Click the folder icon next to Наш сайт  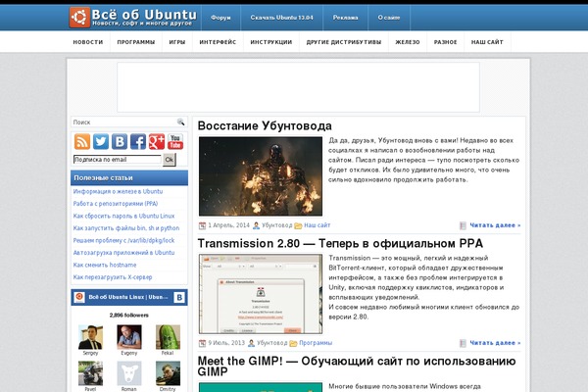coord(298,225)
